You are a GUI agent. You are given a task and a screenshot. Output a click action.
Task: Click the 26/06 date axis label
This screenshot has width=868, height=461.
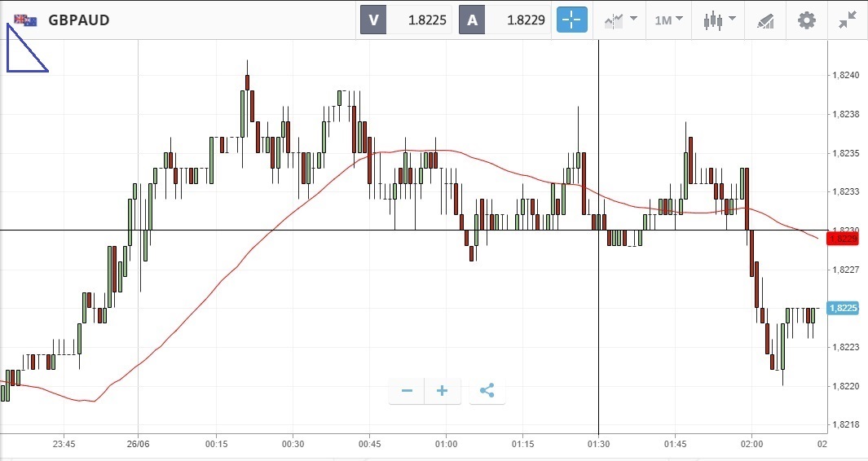[x=138, y=444]
